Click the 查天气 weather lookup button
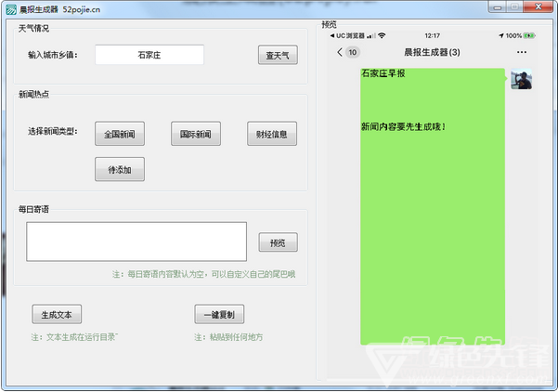558x392 pixels. click(278, 55)
